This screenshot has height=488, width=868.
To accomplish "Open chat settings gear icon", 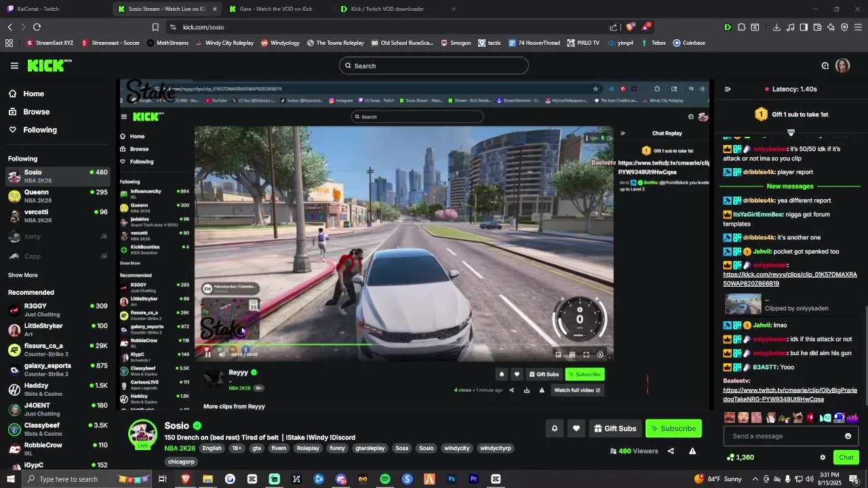I will pos(823,457).
